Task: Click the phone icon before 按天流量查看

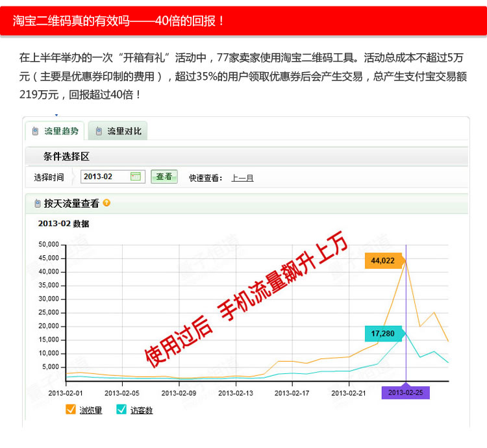Action: coord(38,204)
